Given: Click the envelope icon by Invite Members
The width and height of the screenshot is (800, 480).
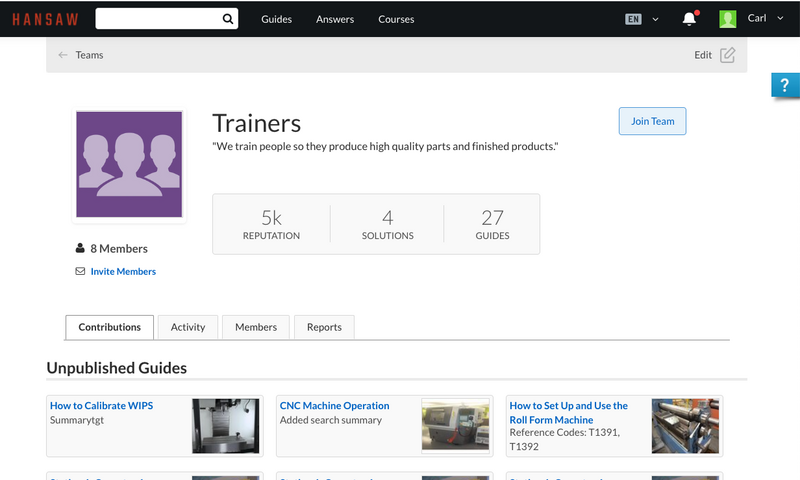Looking at the screenshot, I should point(80,271).
